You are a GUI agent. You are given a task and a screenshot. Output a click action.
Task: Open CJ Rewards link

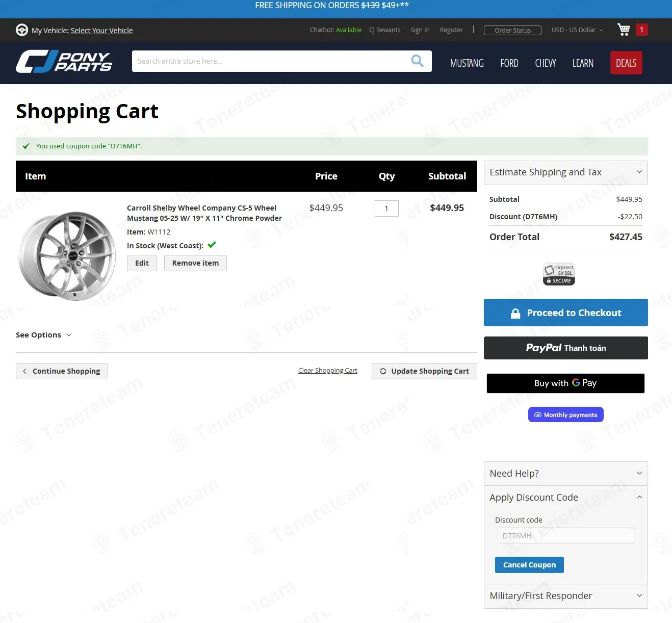(385, 30)
